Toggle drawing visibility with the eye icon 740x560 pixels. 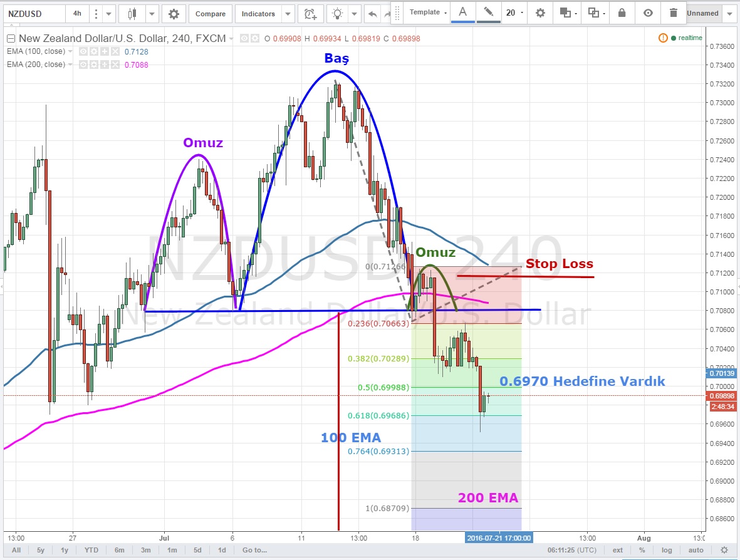pyautogui.click(x=648, y=13)
